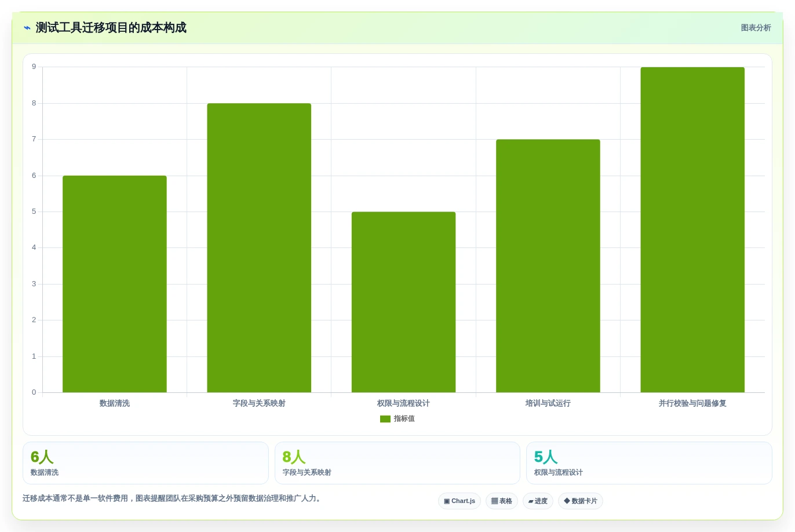Click the 图表分析 label in header
795x532 pixels.
point(756,28)
